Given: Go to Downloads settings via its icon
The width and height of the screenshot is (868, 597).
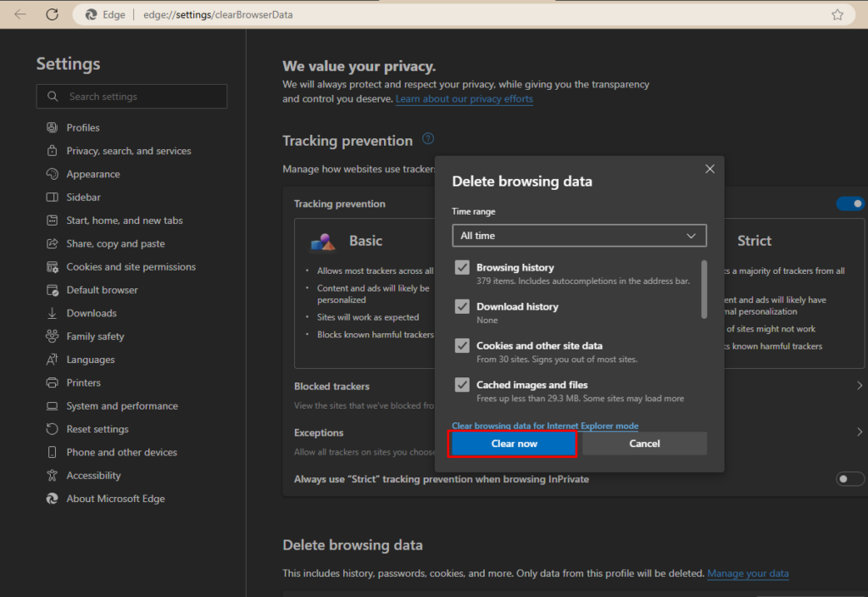Looking at the screenshot, I should click(x=51, y=313).
